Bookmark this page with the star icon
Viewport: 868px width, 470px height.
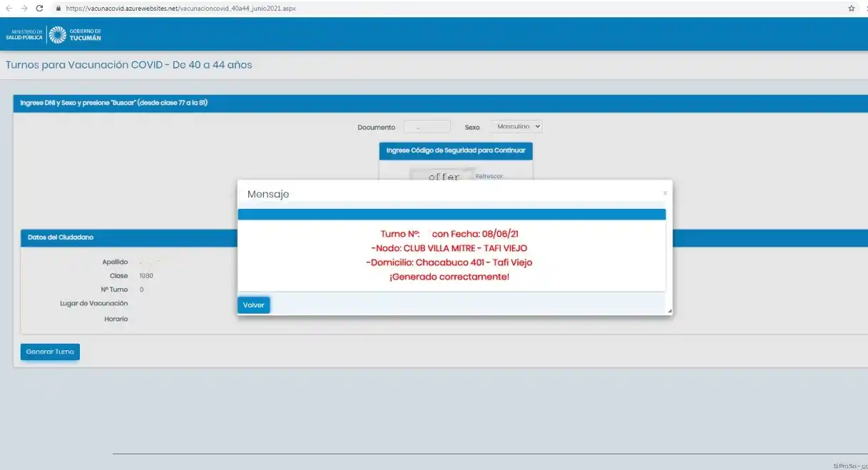pos(851,9)
